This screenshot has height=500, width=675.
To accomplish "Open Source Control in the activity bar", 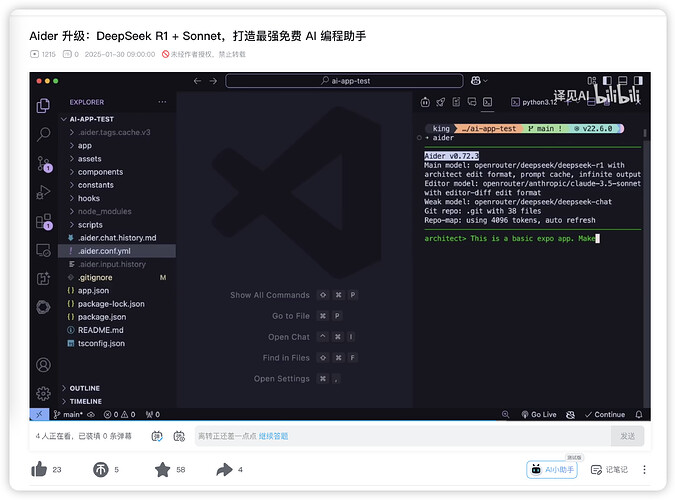I will [44, 164].
